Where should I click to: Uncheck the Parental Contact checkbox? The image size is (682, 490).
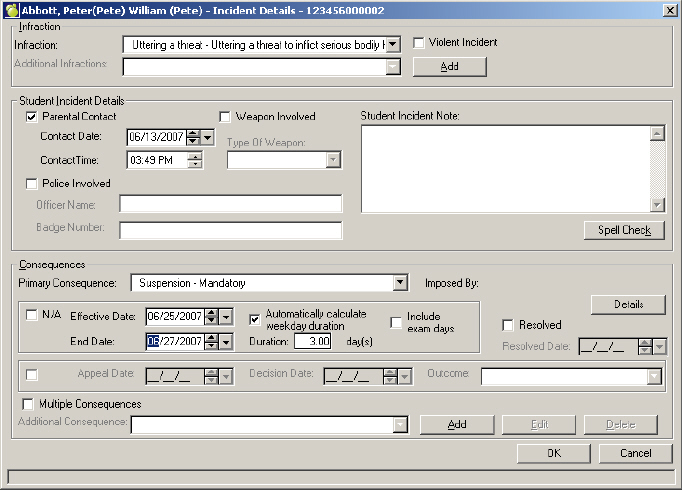point(32,117)
